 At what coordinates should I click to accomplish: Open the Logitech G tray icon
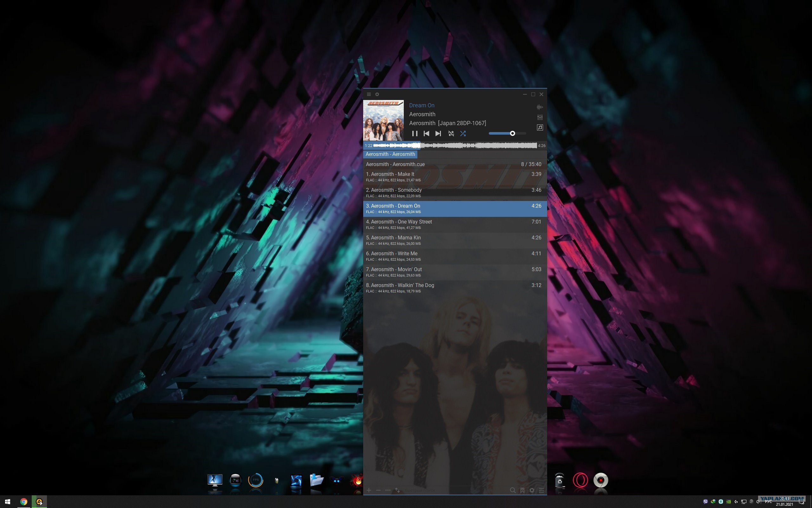click(x=736, y=502)
